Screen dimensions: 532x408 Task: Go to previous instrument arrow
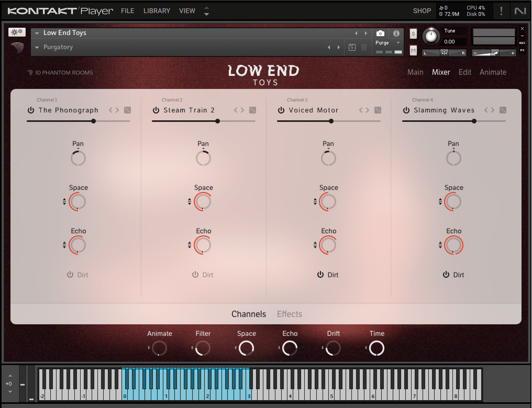click(356, 33)
